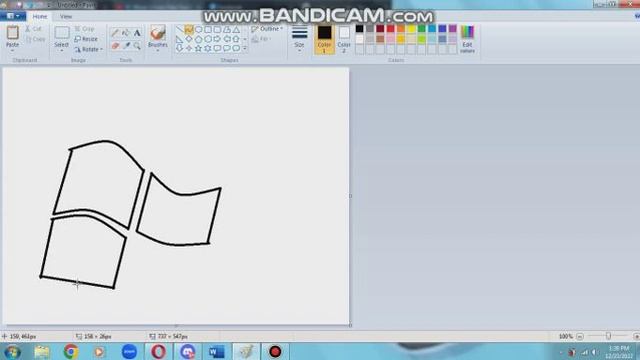Screen dimensions: 640x360
Task: Choose the Diamond shape
Action: coord(189,39)
